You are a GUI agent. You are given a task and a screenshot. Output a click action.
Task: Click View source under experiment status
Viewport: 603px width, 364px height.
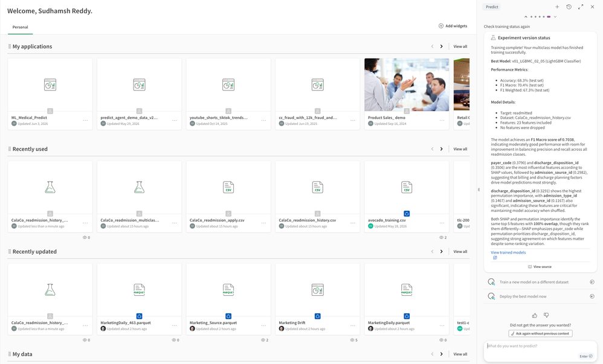click(x=540, y=267)
